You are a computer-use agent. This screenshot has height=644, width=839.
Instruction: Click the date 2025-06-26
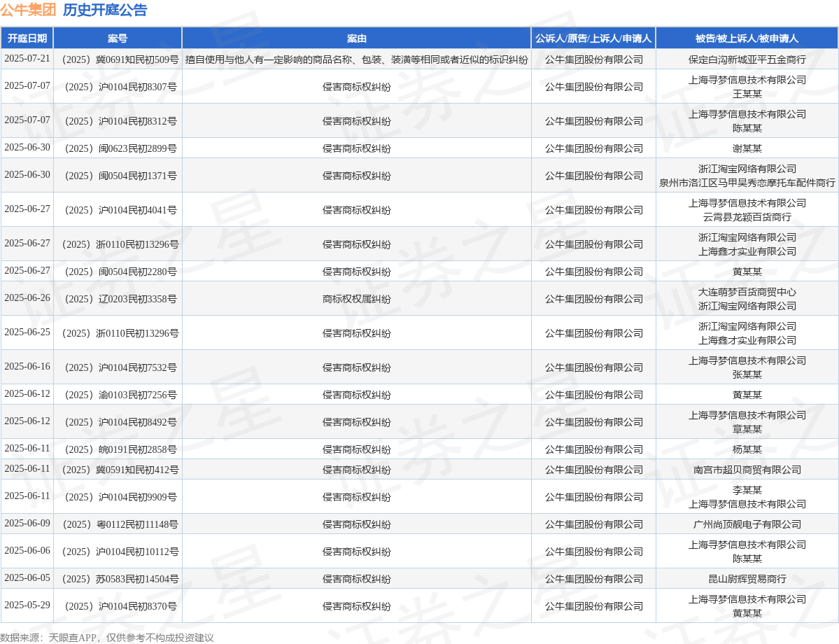(27, 297)
